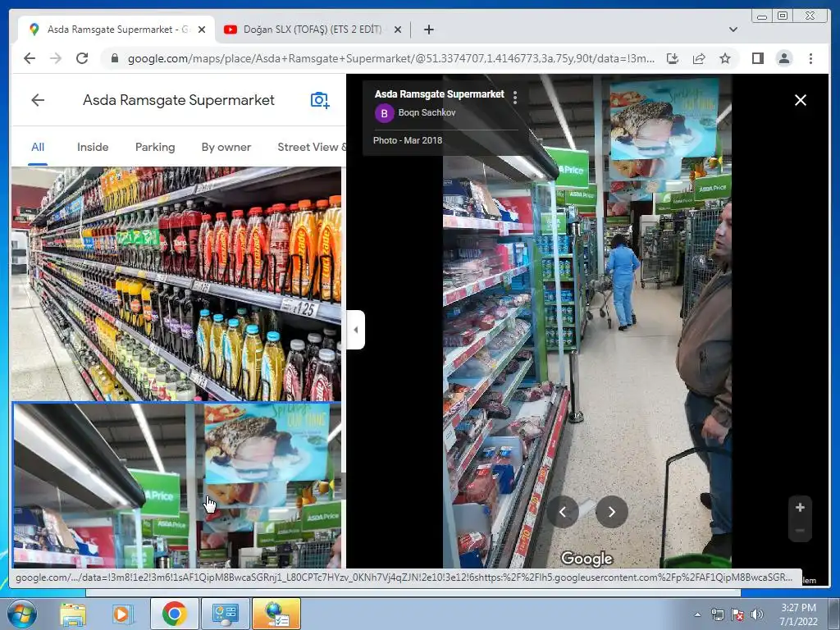Image resolution: width=840 pixels, height=630 pixels.
Task: Select the By owner tab
Action: coord(226,147)
